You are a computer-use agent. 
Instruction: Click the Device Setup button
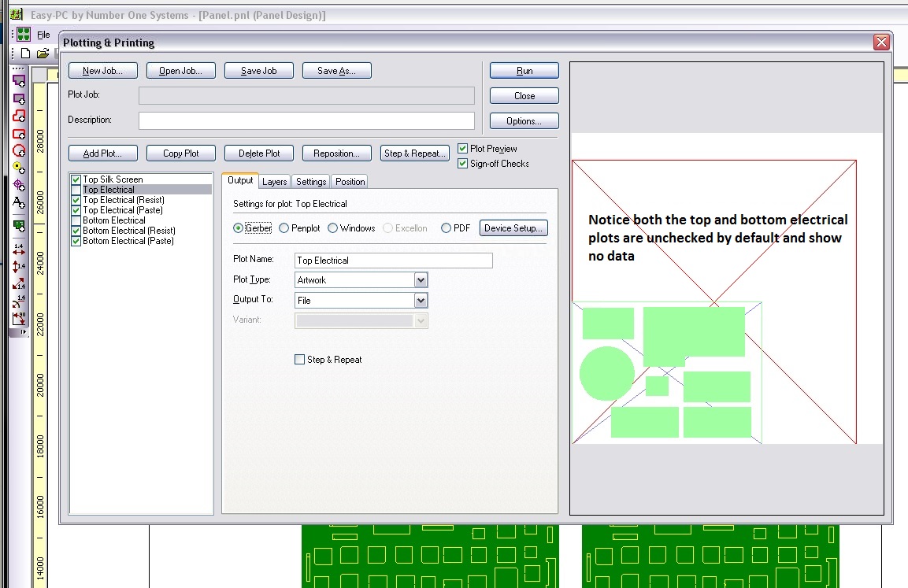pos(513,228)
